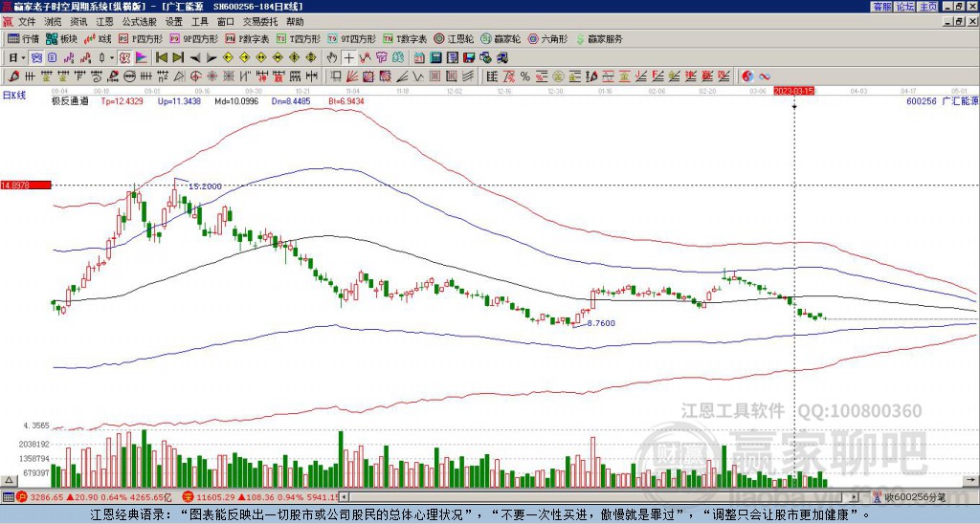Click the red circle crosshair tool

pos(195,76)
